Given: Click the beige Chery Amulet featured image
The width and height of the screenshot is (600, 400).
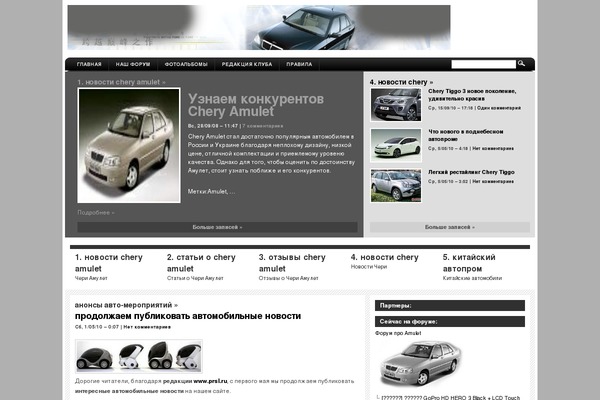Looking at the screenshot, I should (129, 145).
